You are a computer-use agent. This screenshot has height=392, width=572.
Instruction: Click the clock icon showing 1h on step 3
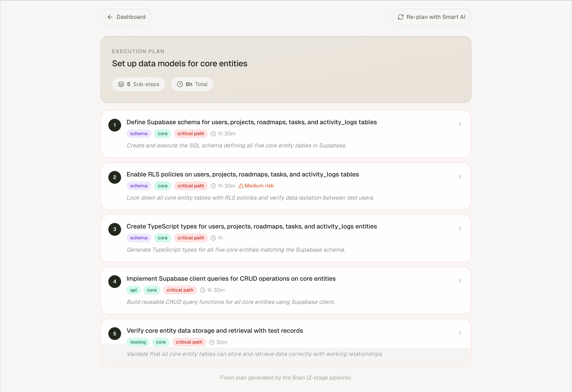(213, 238)
